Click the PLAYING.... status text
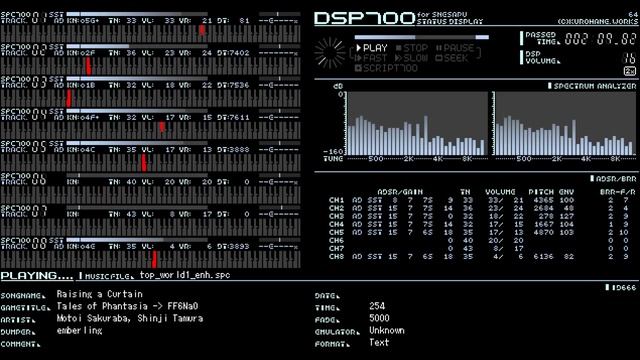 37,276
